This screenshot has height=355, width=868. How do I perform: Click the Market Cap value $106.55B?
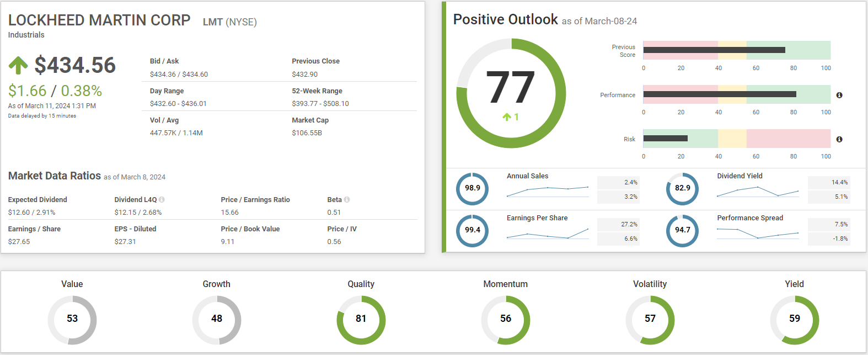[307, 133]
